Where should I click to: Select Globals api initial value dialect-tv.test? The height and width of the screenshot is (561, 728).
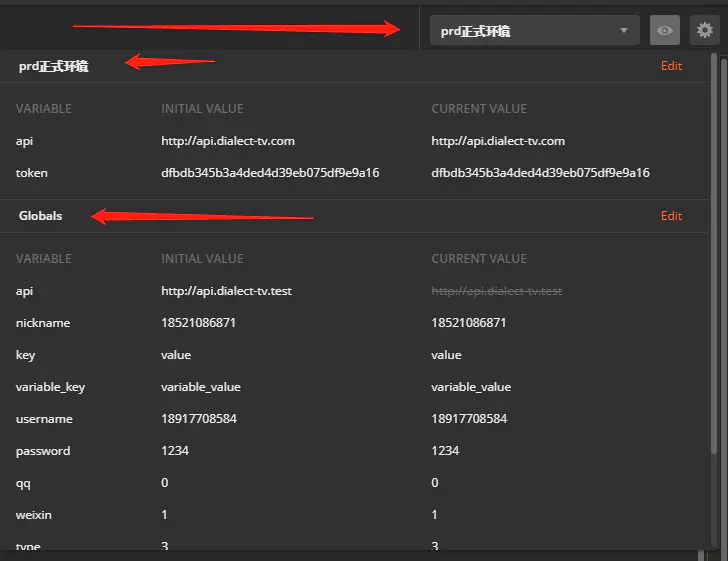227,291
